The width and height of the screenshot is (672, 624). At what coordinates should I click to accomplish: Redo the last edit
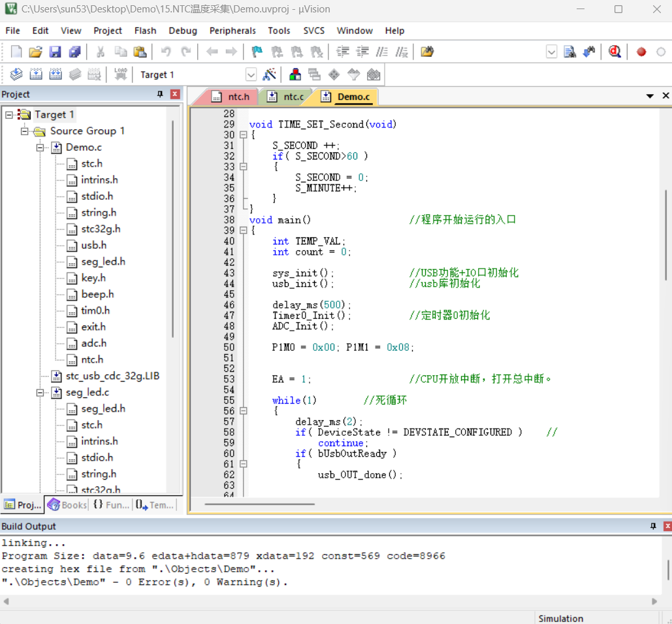pos(185,52)
